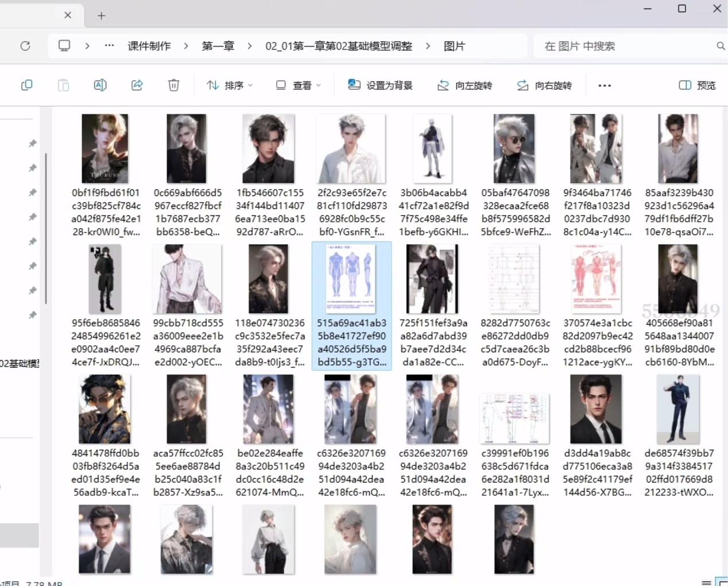Click the navigation pane scrollbar

tap(46, 229)
